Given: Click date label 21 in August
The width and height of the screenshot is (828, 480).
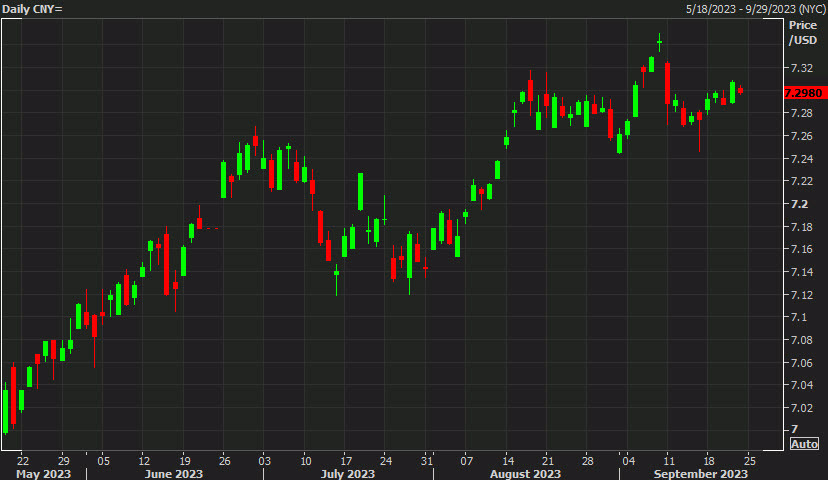Looking at the screenshot, I should coord(548,460).
